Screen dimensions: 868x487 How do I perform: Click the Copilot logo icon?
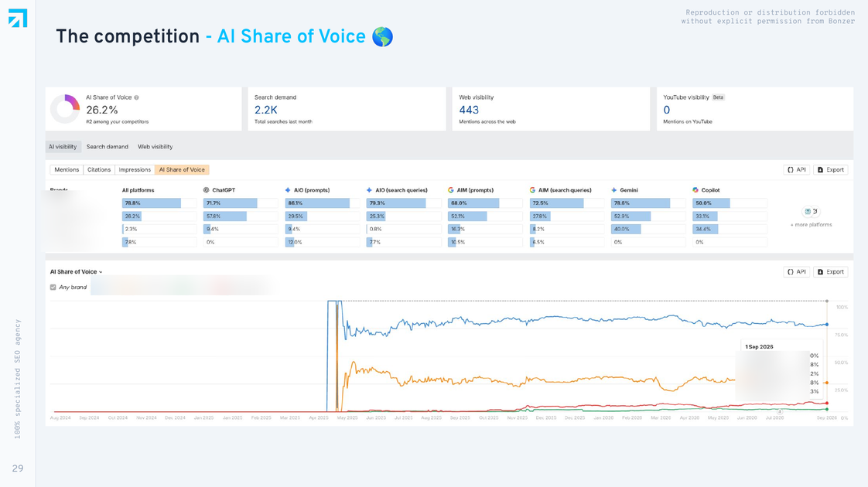(695, 190)
